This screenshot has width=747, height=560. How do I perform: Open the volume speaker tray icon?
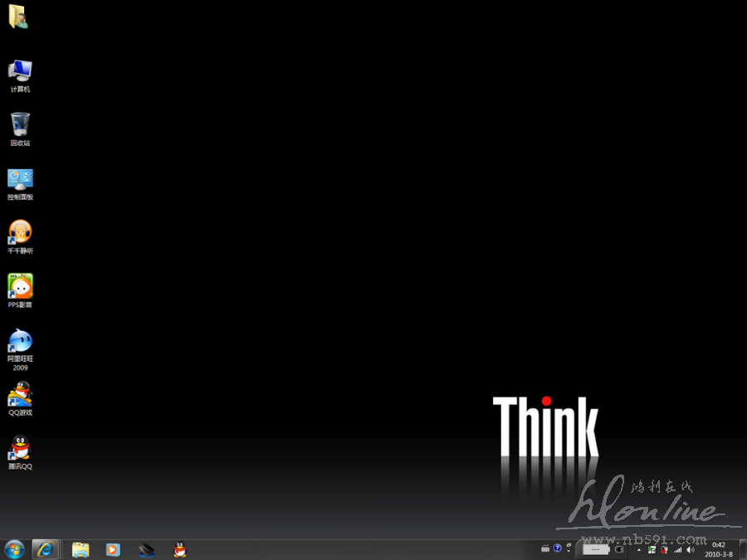point(691,550)
